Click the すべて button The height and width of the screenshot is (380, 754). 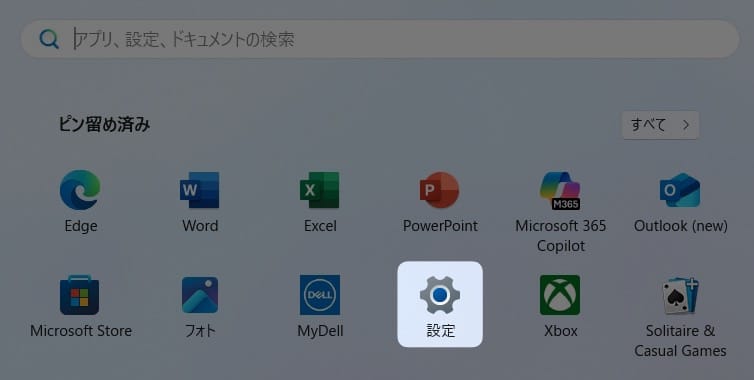coord(660,125)
